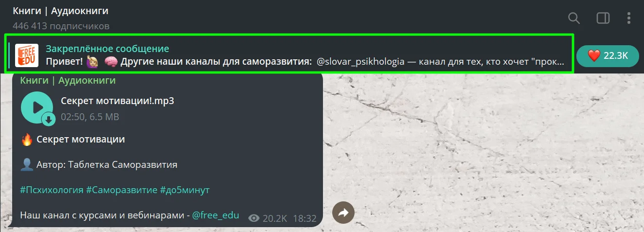Open the channel search magnifier icon
This screenshot has height=232, width=644.
(574, 18)
